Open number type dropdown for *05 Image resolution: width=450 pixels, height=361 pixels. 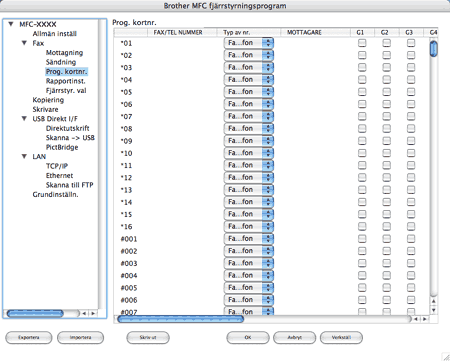pyautogui.click(x=249, y=92)
